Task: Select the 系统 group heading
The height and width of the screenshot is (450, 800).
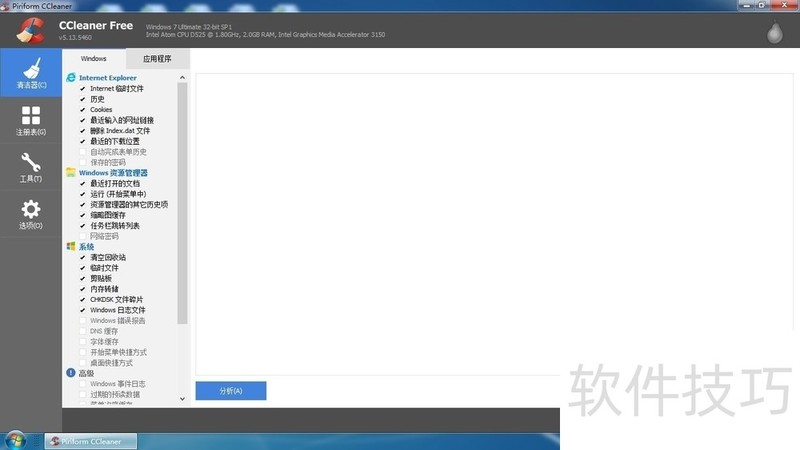Action: click(x=86, y=246)
